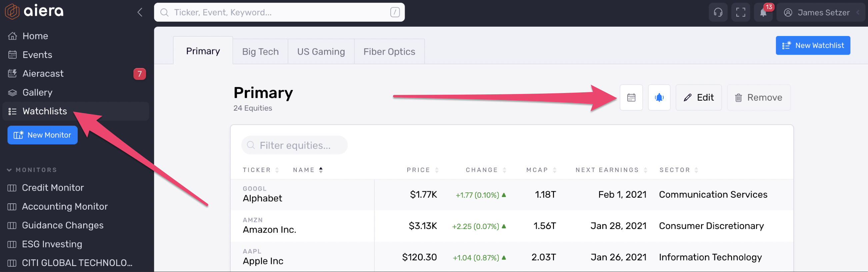This screenshot has height=272, width=868.
Task: Toggle the blue watchlist alerts bell
Action: point(659,97)
